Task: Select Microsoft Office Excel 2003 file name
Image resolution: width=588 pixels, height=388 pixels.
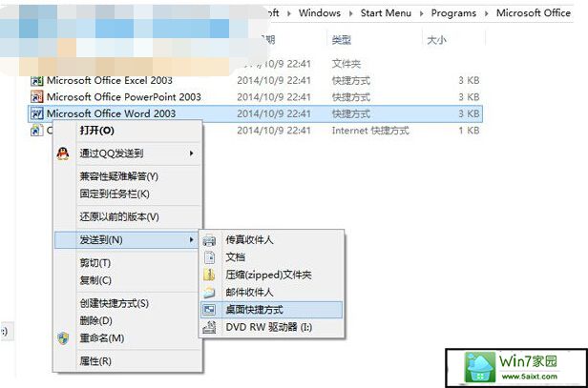Action: point(110,80)
